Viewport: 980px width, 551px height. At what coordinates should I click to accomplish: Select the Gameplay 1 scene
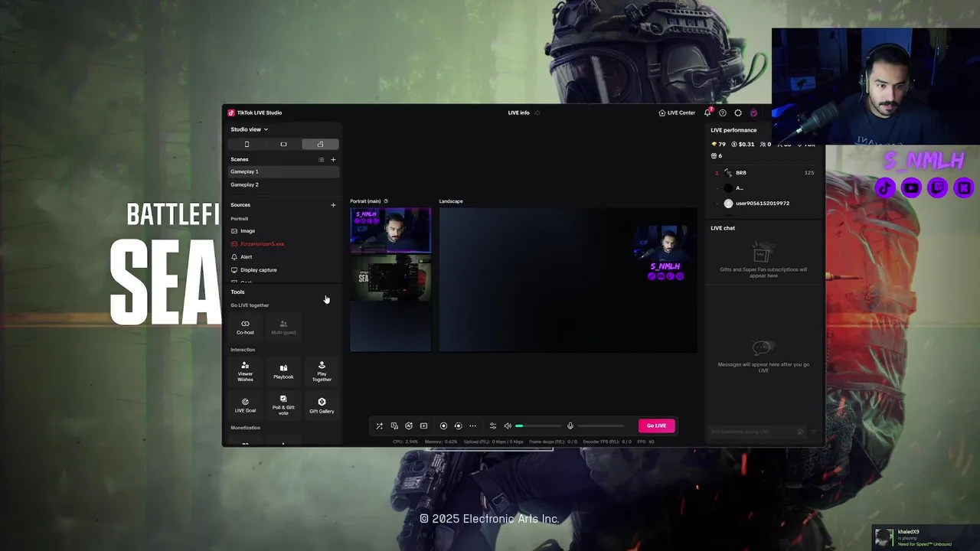click(x=283, y=171)
